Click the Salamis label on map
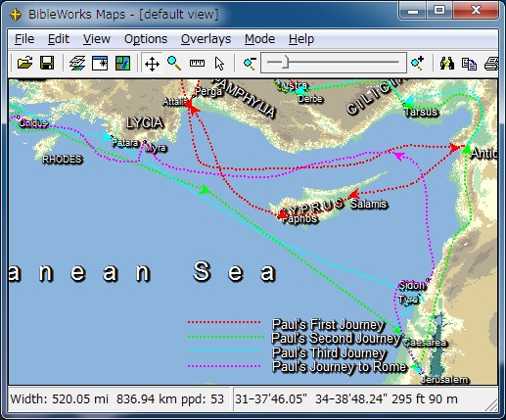The image size is (506, 420). click(x=369, y=204)
